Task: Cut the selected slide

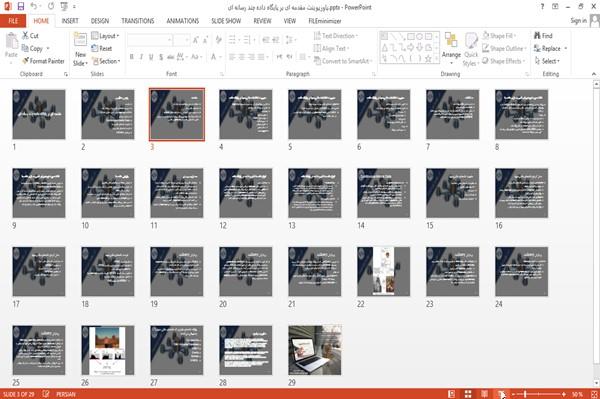Action: [x=30, y=36]
